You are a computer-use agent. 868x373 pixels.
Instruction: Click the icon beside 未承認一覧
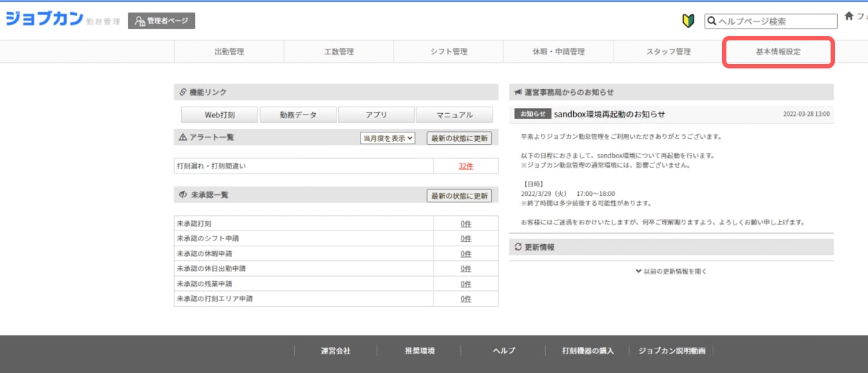(x=183, y=195)
